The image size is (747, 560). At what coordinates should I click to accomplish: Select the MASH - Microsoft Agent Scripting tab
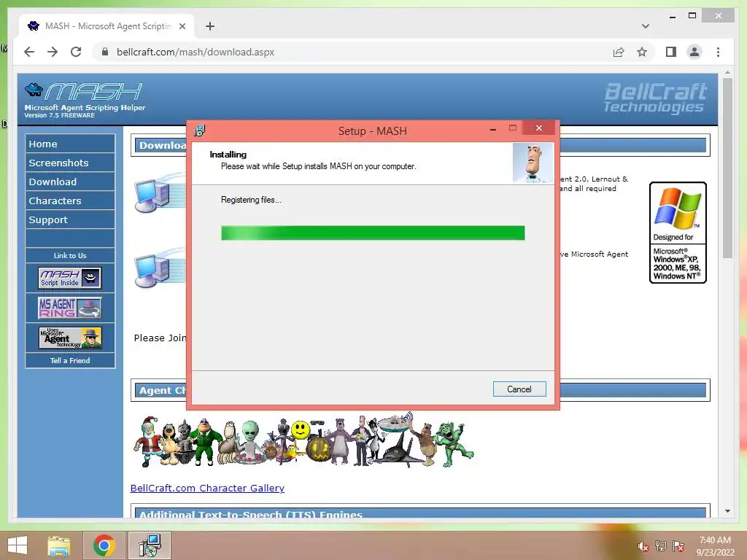[107, 26]
